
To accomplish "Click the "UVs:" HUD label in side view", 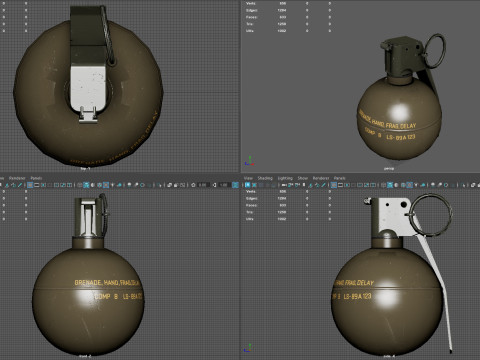I will [x=250, y=219].
